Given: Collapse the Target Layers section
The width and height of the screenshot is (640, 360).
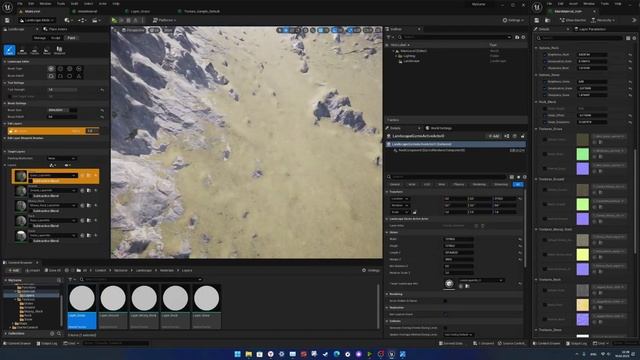Looking at the screenshot, I should click(5, 151).
